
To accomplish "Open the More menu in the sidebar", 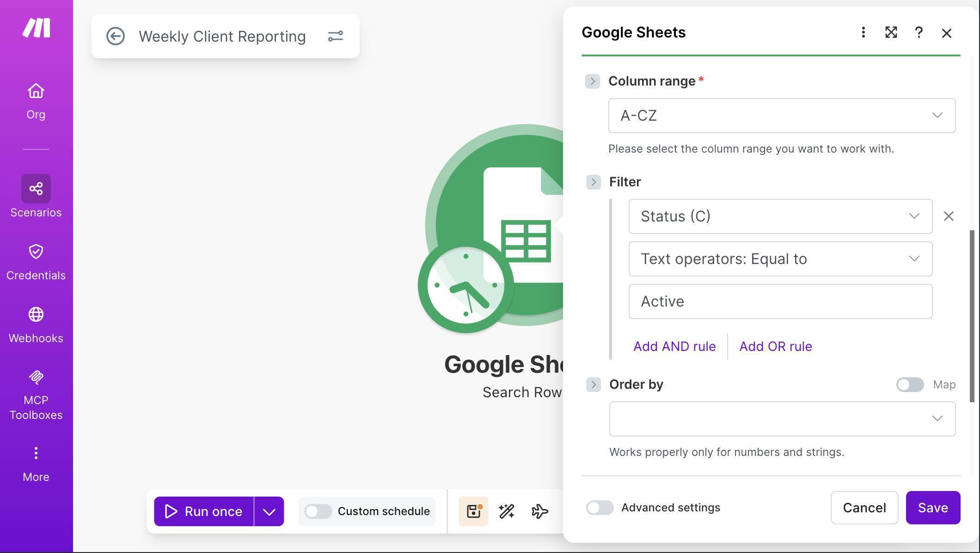I will click(36, 453).
